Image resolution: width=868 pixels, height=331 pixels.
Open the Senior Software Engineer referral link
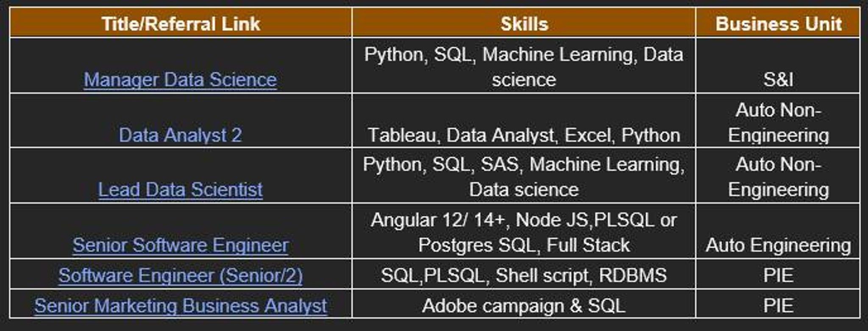pyautogui.click(x=180, y=245)
